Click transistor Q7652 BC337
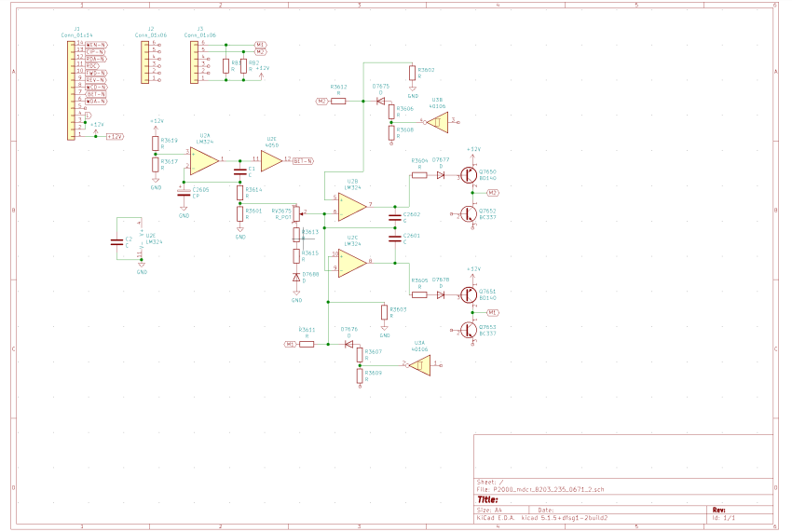Screen dimensions: 792x532 point(468,212)
